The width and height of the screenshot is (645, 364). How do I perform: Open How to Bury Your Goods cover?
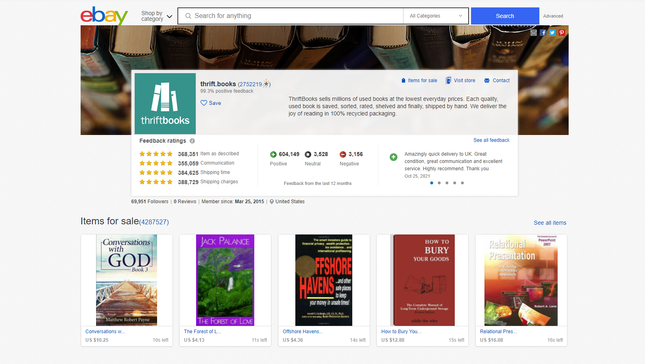[x=422, y=280]
